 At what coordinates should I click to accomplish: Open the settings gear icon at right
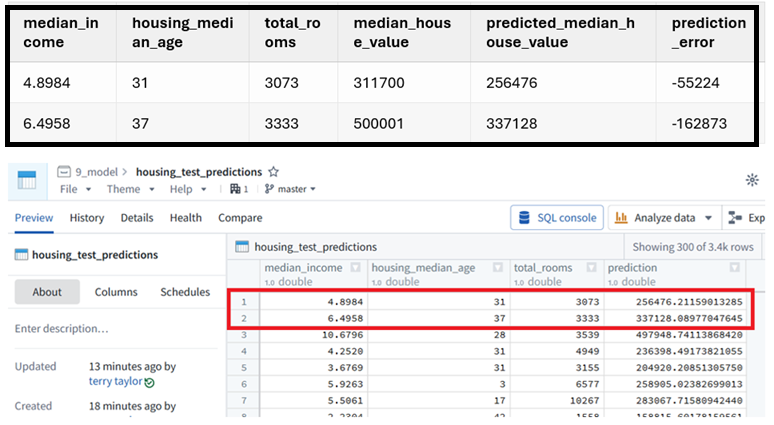click(x=752, y=180)
